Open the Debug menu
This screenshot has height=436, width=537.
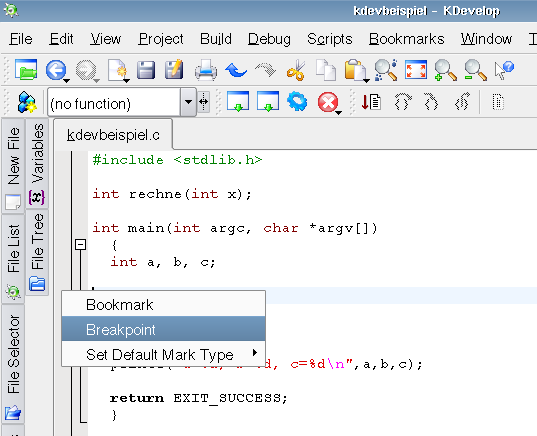pos(270,39)
